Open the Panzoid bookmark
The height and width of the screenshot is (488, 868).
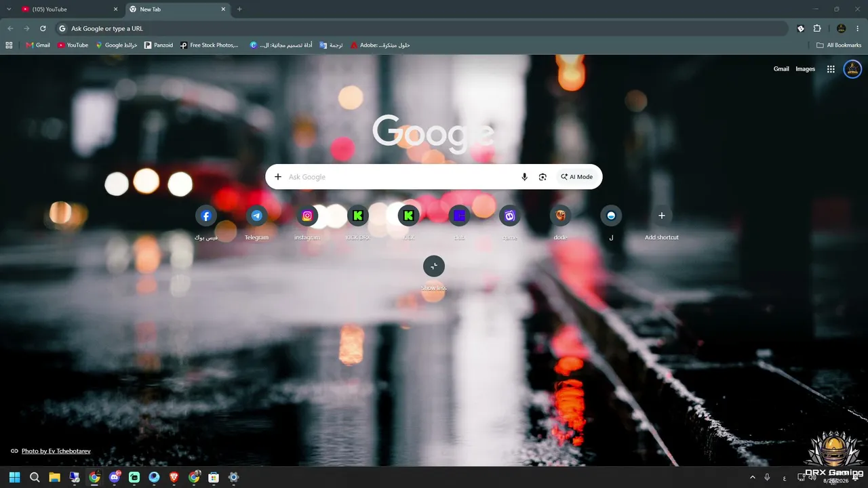pyautogui.click(x=159, y=45)
